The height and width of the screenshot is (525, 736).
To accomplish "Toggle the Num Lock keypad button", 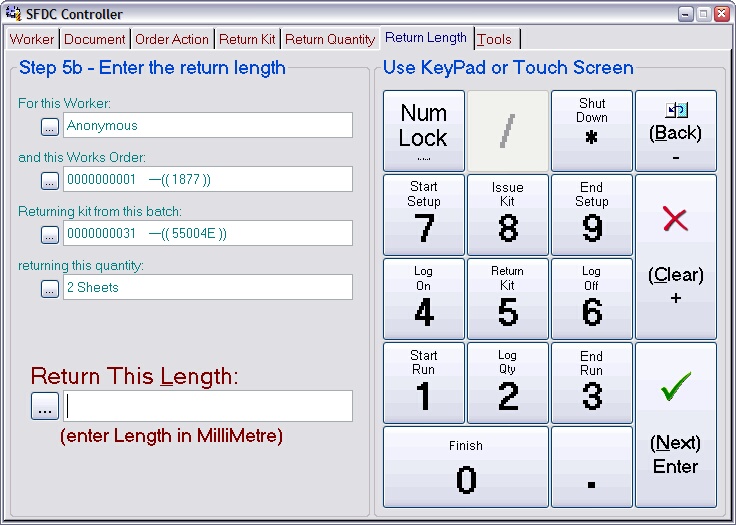I will 424,131.
